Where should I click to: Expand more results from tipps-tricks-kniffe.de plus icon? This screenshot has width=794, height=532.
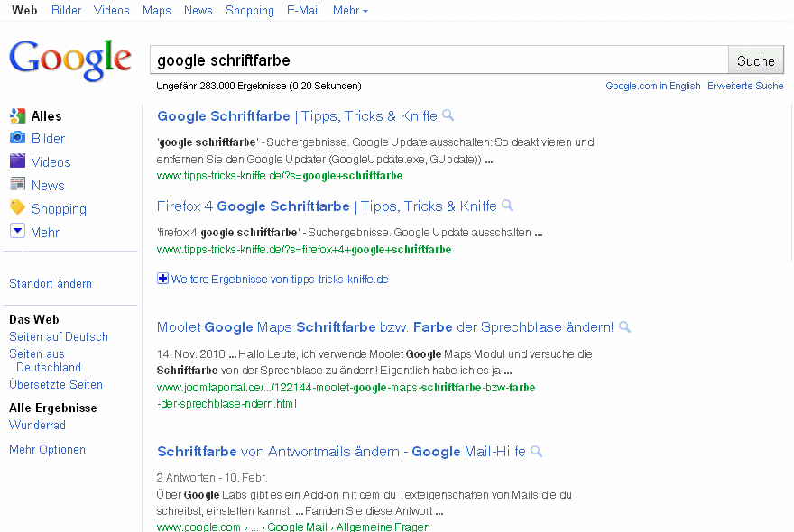[162, 279]
